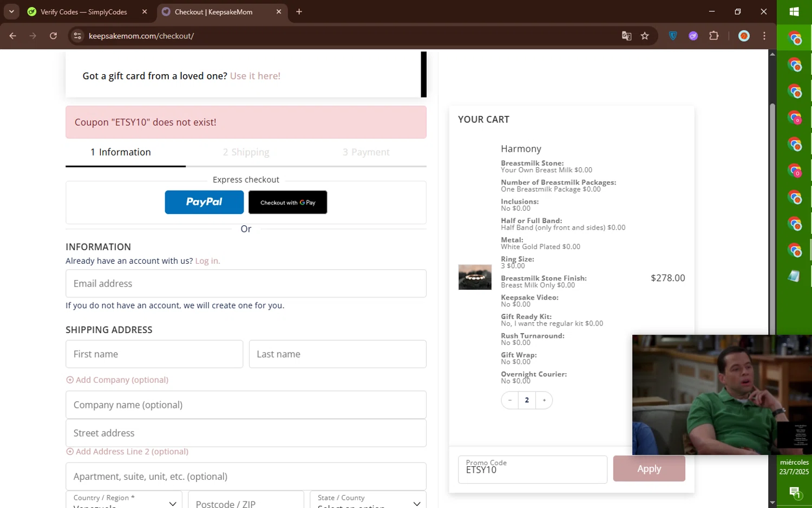Expand 'Add Address Line 2 (optional)'
The width and height of the screenshot is (812, 508).
(x=127, y=451)
